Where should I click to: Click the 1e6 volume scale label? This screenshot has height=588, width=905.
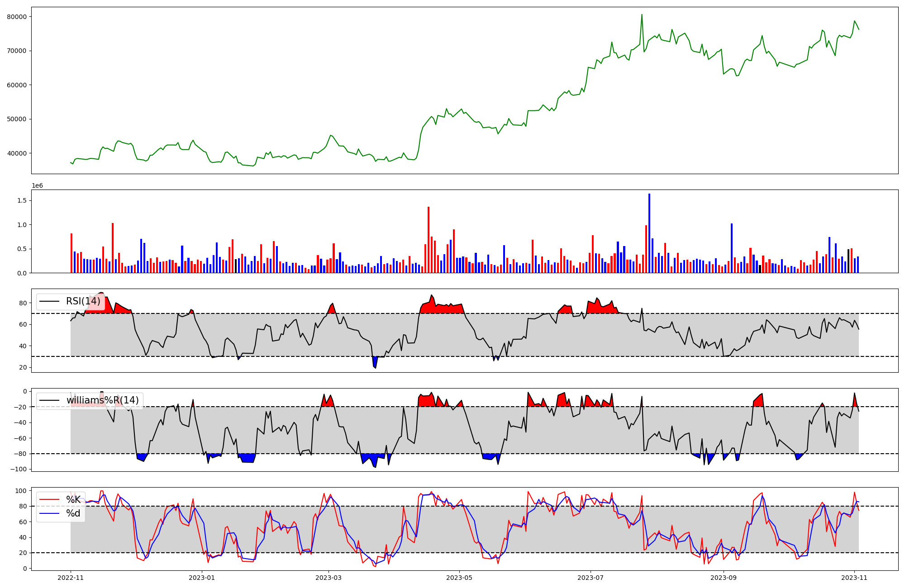37,186
